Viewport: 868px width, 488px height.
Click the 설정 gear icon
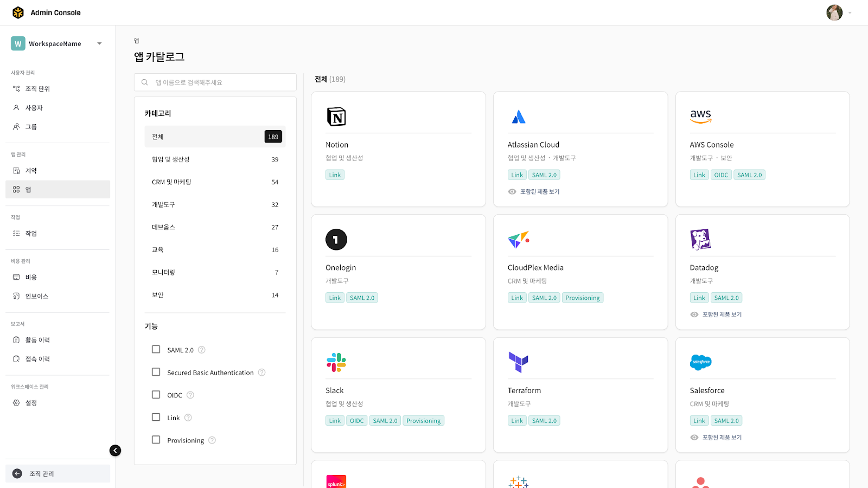point(16,403)
